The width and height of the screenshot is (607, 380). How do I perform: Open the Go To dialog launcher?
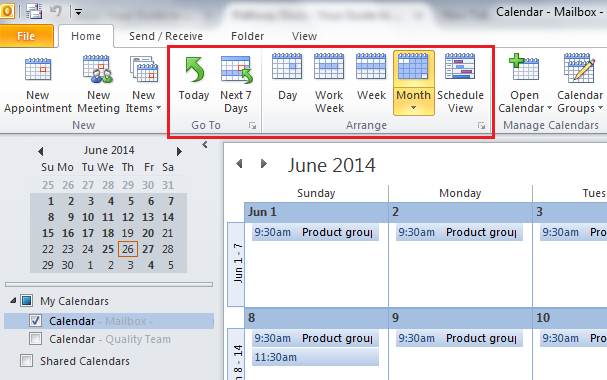(252, 126)
